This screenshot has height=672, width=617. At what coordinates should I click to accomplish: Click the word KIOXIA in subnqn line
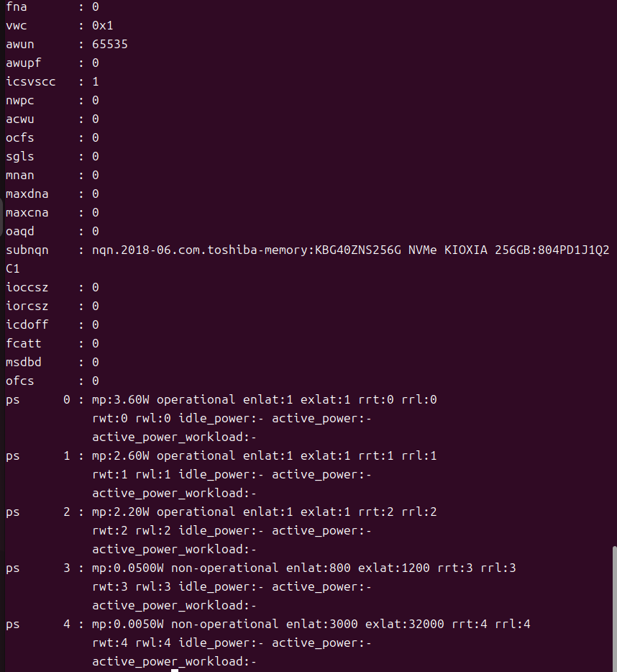465,250
